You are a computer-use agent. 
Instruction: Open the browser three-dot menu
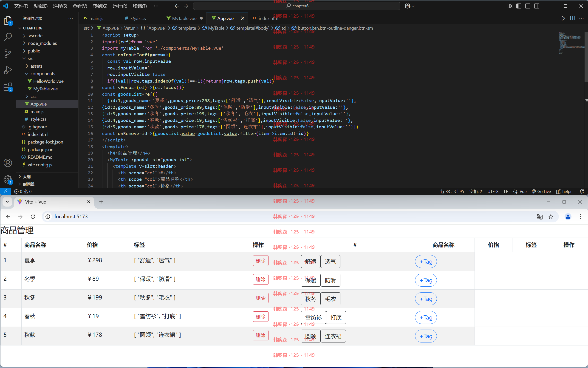580,217
